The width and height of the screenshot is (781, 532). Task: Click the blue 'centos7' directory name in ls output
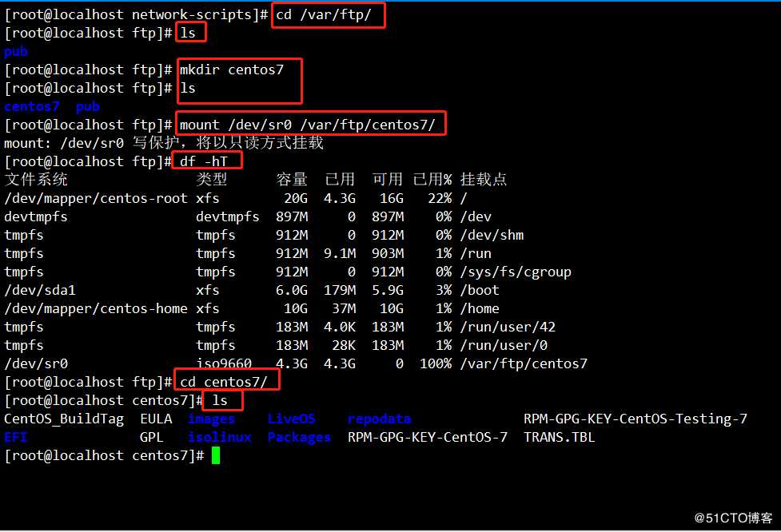pyautogui.click(x=32, y=106)
